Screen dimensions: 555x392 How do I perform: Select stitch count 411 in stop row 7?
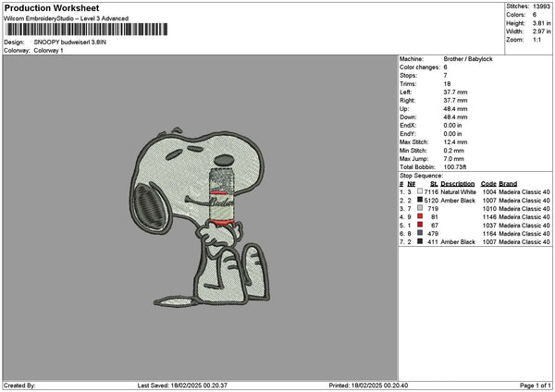[433, 242]
